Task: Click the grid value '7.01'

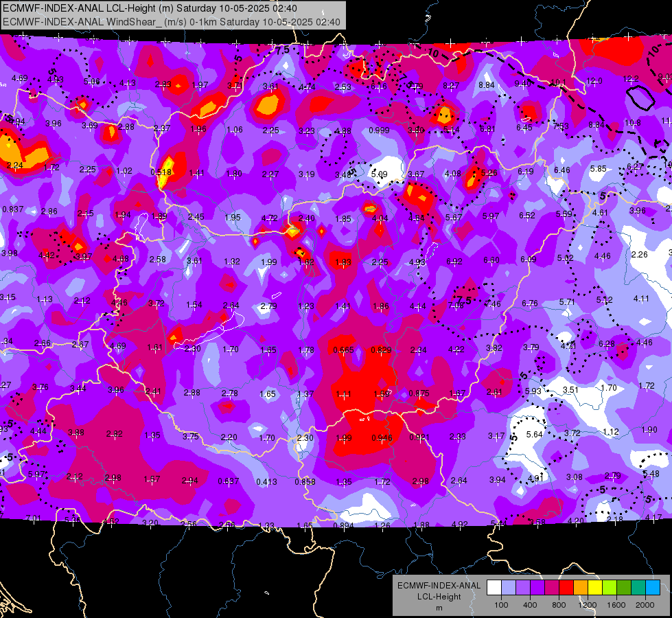Action: click(34, 518)
